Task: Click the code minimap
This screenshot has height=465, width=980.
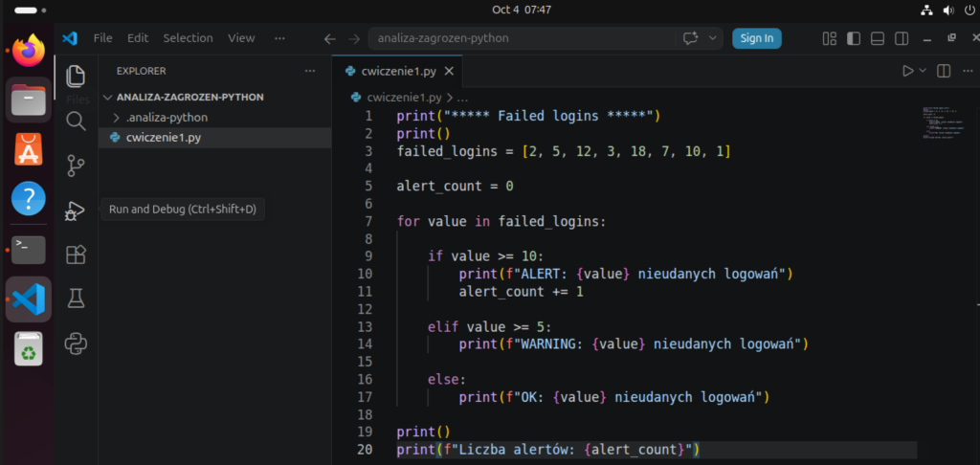Action: [x=943, y=122]
